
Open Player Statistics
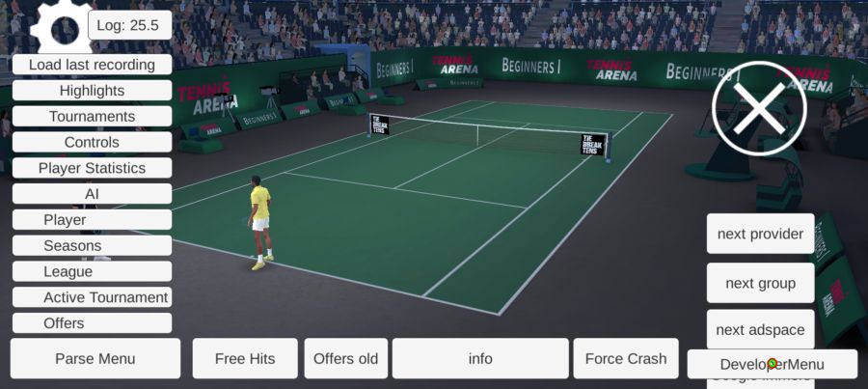[x=92, y=168]
